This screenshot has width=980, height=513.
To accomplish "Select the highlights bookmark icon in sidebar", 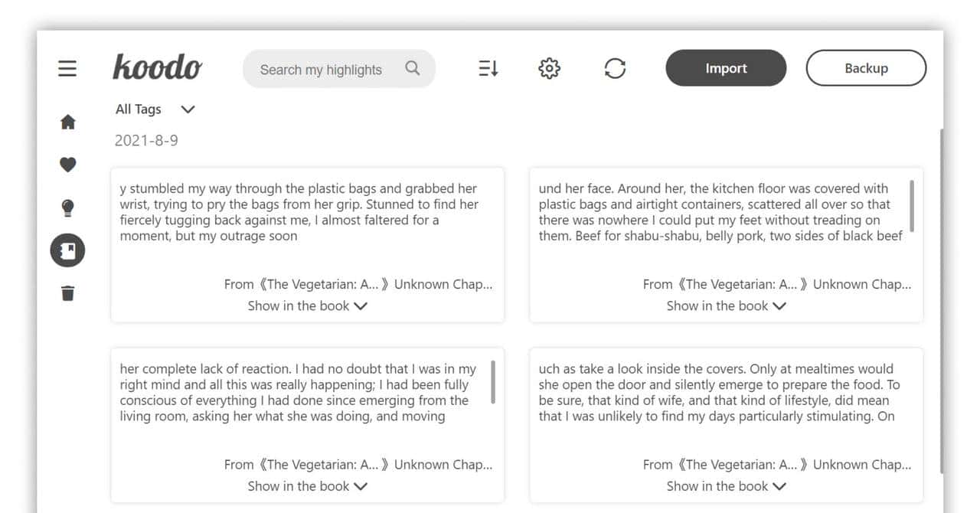I will [67, 250].
